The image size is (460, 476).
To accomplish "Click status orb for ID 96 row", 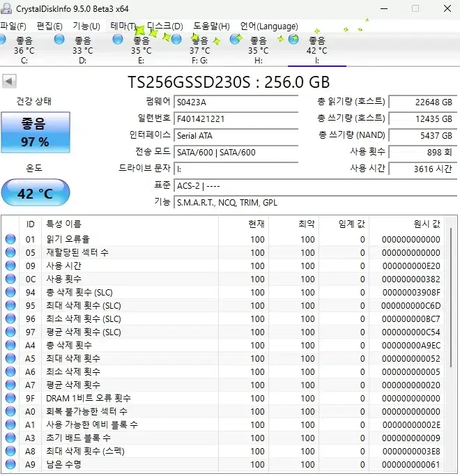I will [x=10, y=318].
